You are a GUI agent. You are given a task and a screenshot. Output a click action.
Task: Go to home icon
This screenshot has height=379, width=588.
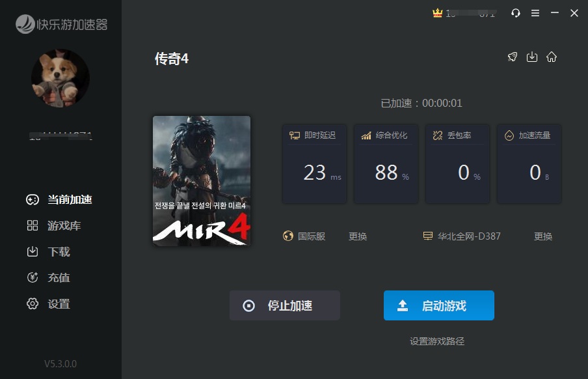pos(552,57)
